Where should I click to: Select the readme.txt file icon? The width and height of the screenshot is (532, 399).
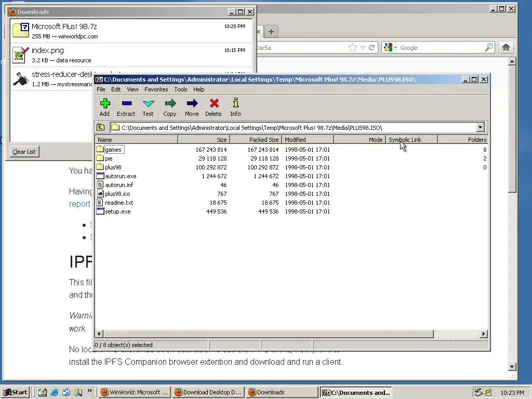point(99,202)
